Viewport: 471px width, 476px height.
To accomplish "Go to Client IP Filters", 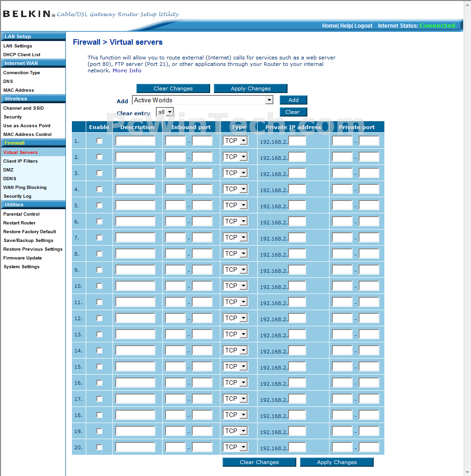I will (x=20, y=161).
